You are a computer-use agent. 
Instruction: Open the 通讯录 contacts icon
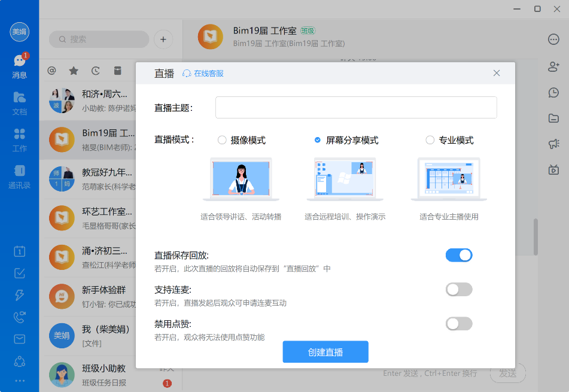click(19, 177)
